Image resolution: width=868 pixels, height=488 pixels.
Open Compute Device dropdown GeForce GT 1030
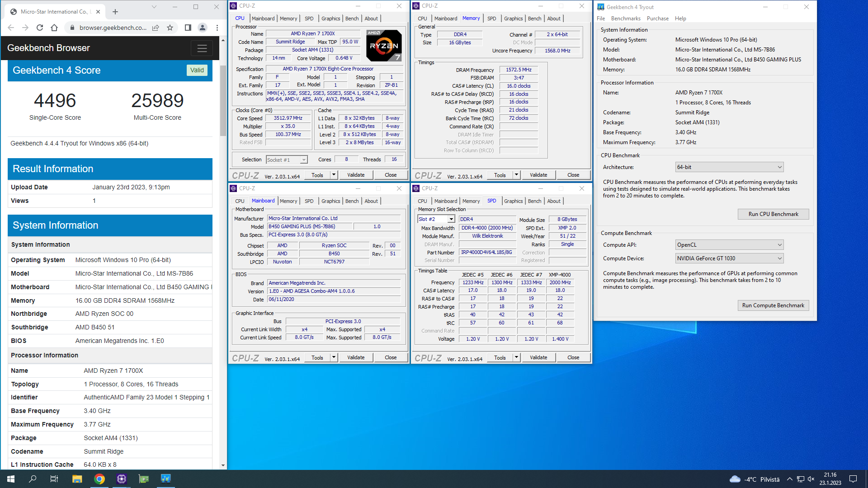point(729,258)
